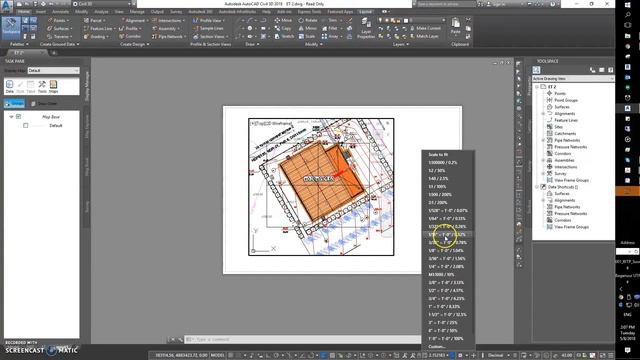The width and height of the screenshot is (640, 360).
Task: Click the Profile tool in the ribbon
Action: [130, 29]
